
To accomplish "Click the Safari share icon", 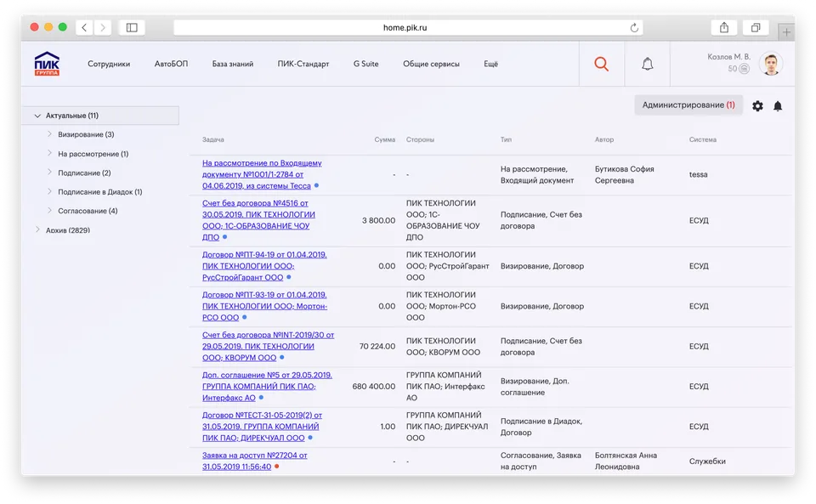I will (724, 27).
